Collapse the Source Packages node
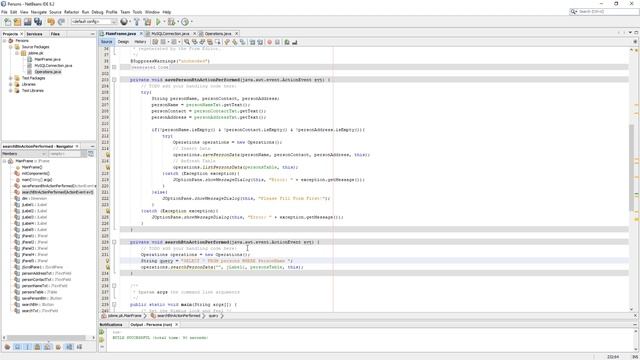This screenshot has width=640, height=360. click(11, 47)
